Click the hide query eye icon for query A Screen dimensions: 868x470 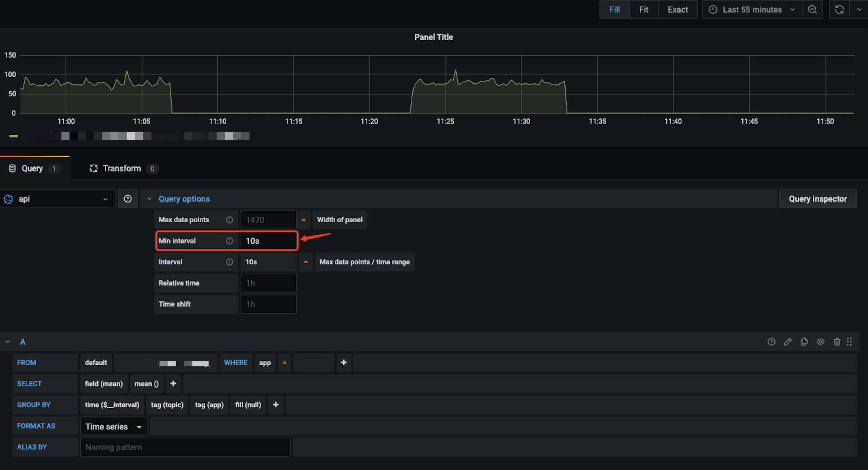pos(821,341)
